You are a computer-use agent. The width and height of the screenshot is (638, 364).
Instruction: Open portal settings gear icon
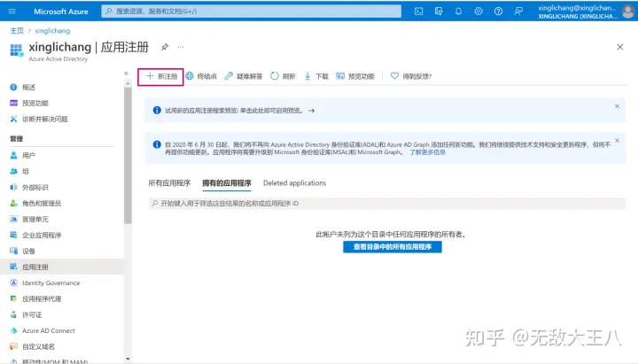(x=478, y=12)
